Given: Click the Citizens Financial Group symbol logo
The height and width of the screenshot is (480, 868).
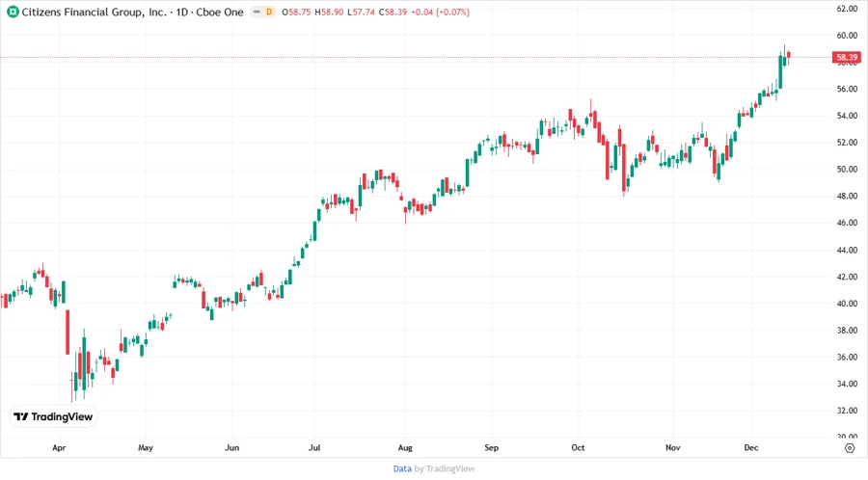Looking at the screenshot, I should (x=13, y=13).
